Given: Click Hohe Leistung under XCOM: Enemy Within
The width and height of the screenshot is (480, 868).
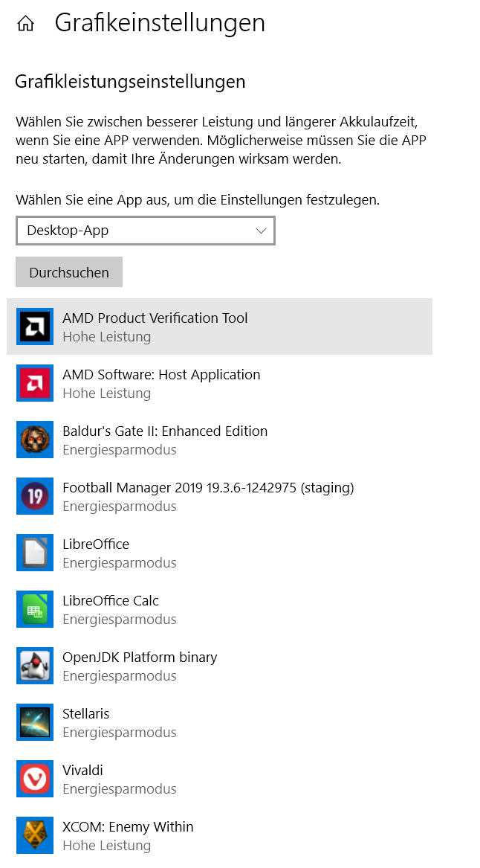Looking at the screenshot, I should coord(107,845).
